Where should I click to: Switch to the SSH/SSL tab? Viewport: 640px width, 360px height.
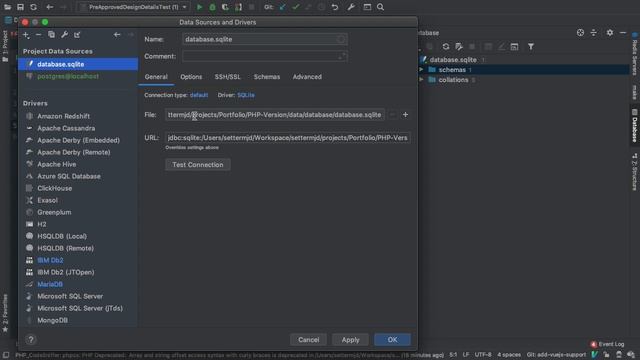click(227, 77)
